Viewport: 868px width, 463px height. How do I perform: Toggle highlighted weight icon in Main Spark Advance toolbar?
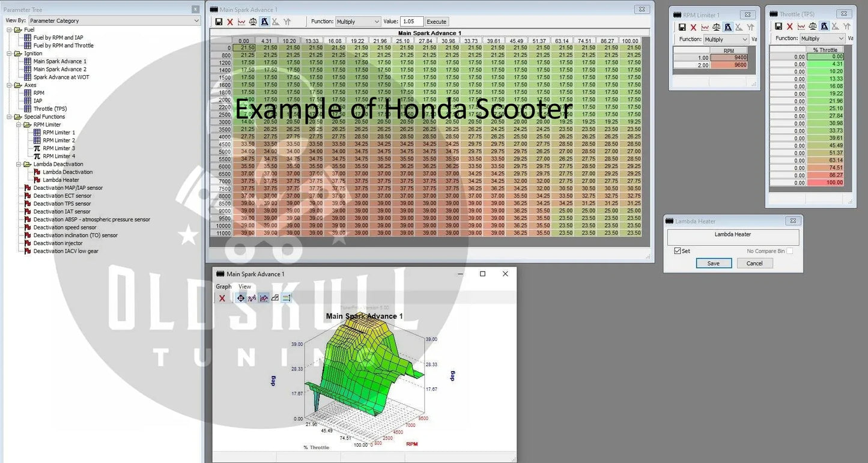264,22
